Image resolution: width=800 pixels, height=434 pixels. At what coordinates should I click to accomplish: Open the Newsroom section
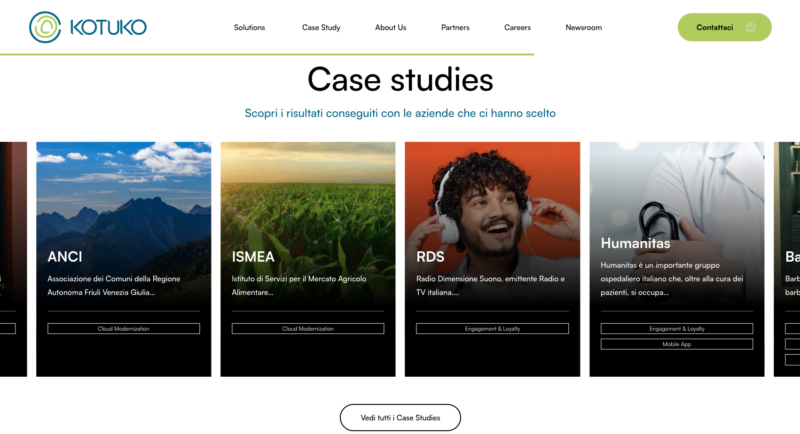(x=584, y=28)
